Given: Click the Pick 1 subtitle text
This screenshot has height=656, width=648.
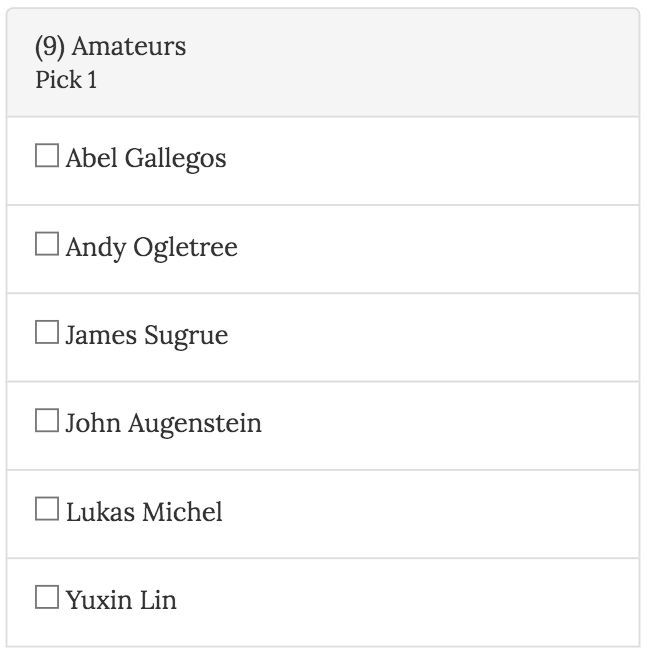Looking at the screenshot, I should click(x=66, y=80).
